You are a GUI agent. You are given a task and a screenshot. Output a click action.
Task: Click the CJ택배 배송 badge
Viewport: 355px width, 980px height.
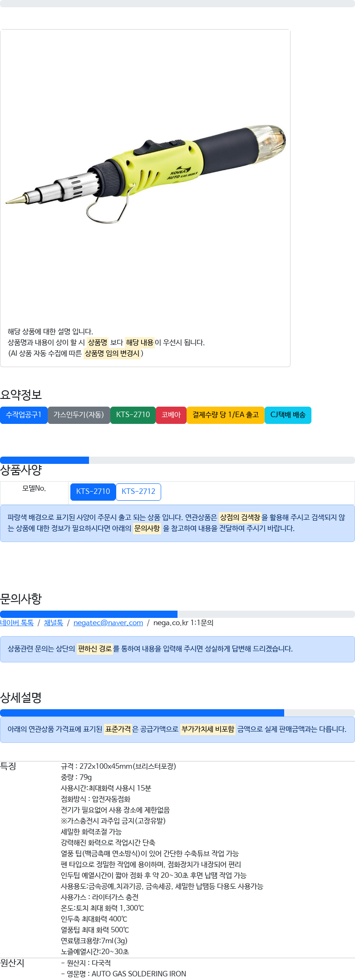(x=288, y=415)
